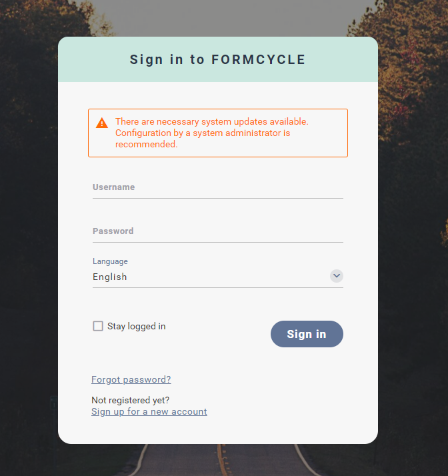Click the Stay logged in label text
The image size is (448, 476).
pos(137,327)
